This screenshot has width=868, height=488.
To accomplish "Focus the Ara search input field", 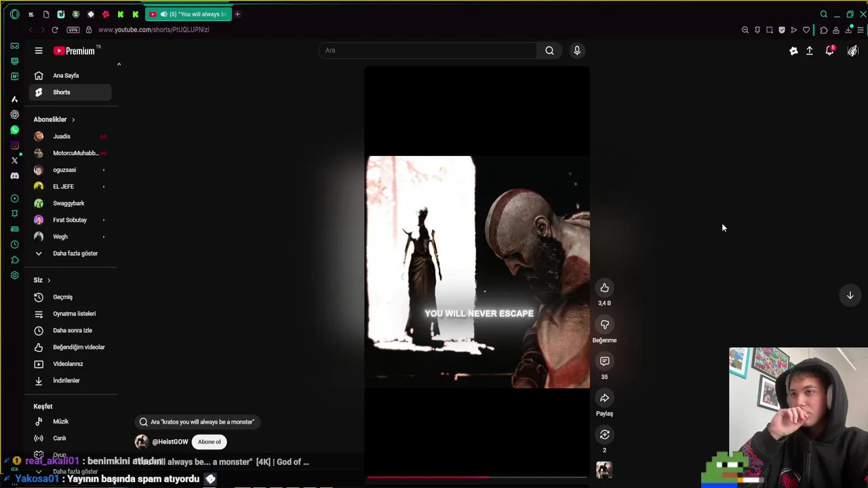I will pos(429,50).
